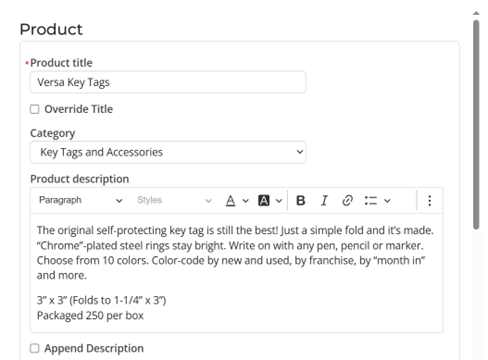Screen dimensions: 488x360
Task: Check the Append Description checkbox
Action: (x=35, y=348)
